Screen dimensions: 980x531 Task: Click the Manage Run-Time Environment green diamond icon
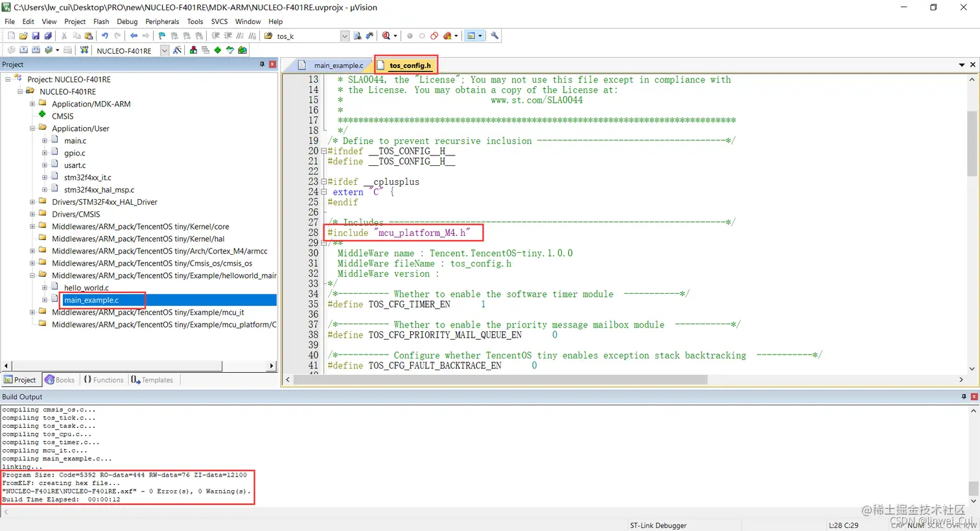point(218,50)
